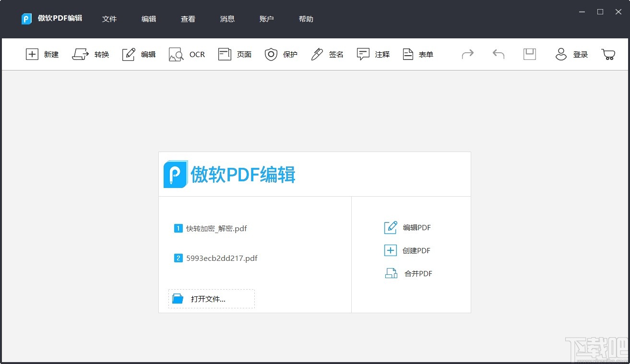Screen dimensions: 630x364
Task: Launch the OCR tool
Action: click(187, 54)
